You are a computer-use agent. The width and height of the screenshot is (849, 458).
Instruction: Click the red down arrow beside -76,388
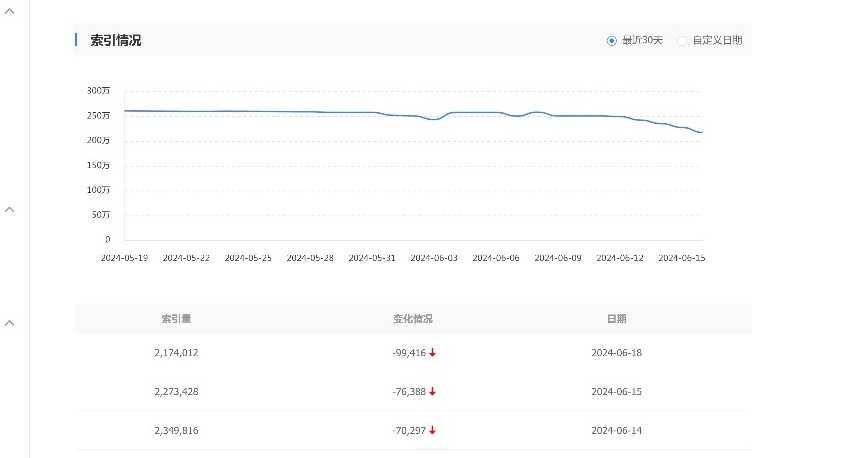432,392
